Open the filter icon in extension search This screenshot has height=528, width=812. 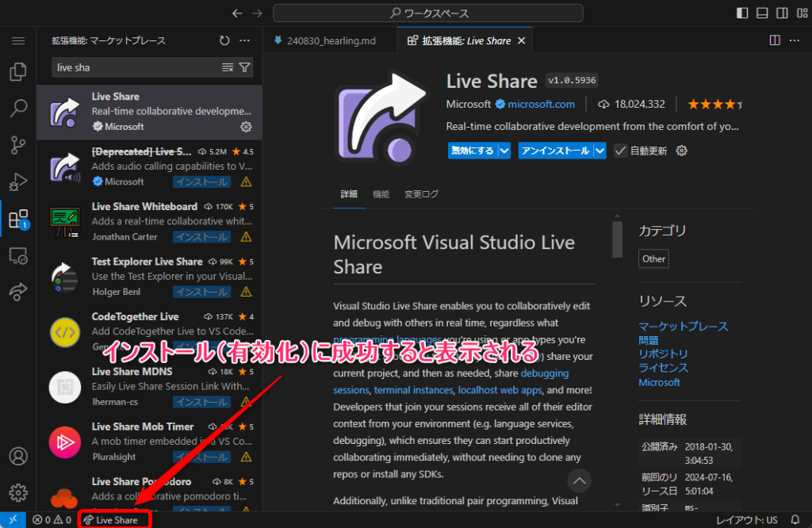tap(246, 67)
